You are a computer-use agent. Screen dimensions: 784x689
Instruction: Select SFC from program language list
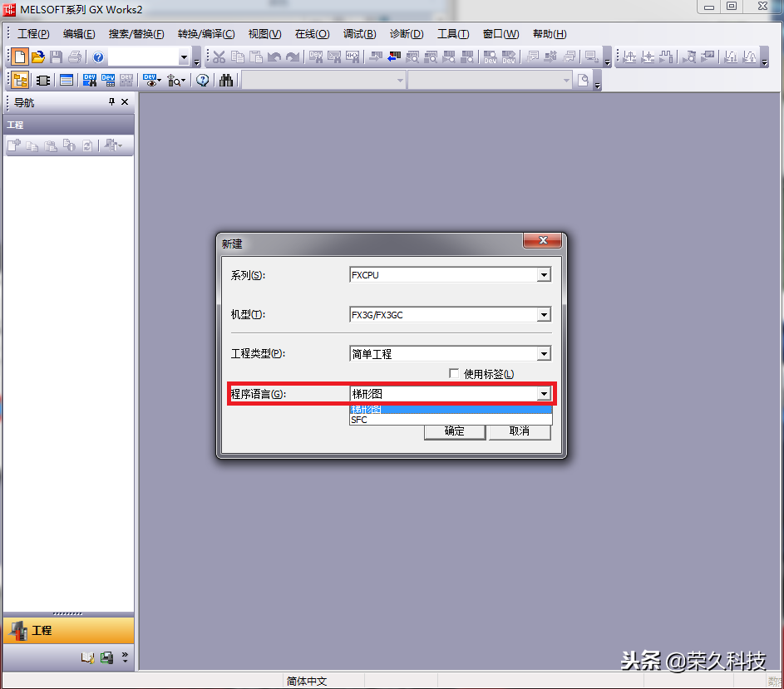pyautogui.click(x=359, y=421)
